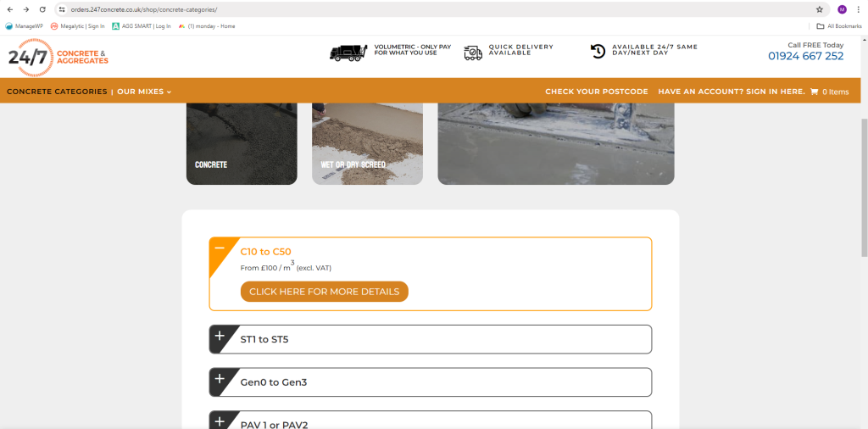Click the ManageWP bookmark

pos(25,26)
